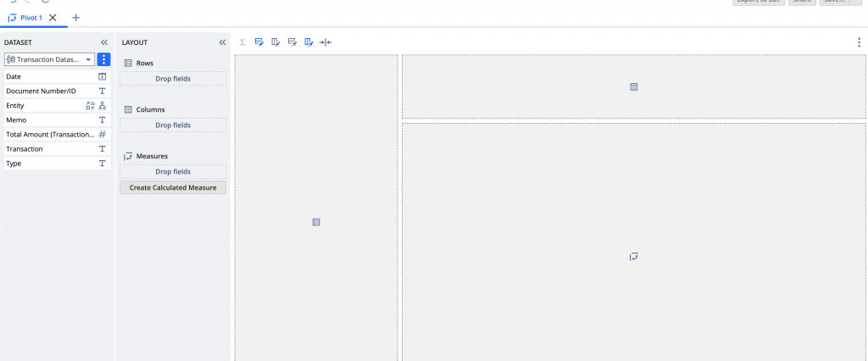Viewport: 868px width, 361px height.
Task: Click the Columns drop fields zone
Action: 173,125
